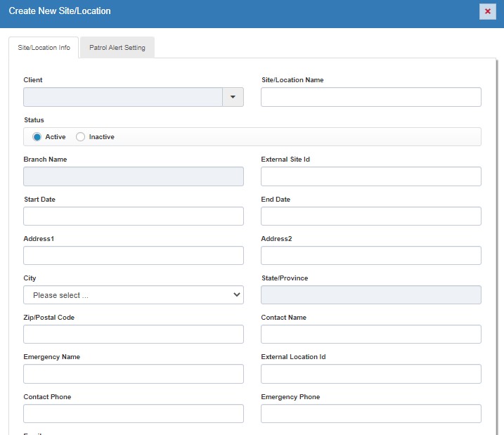The image size is (504, 435).
Task: Click the Contact Name input field
Action: pyautogui.click(x=370, y=335)
